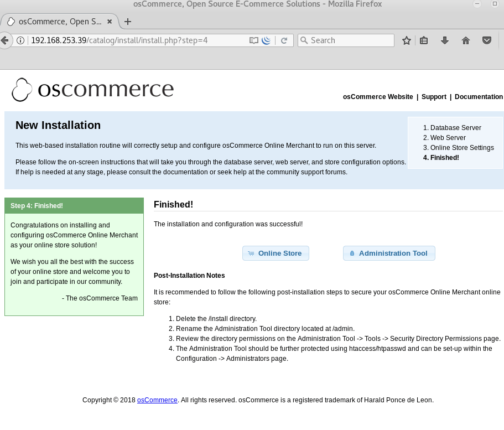
Task: Open a new tab with plus button
Action: [x=128, y=22]
